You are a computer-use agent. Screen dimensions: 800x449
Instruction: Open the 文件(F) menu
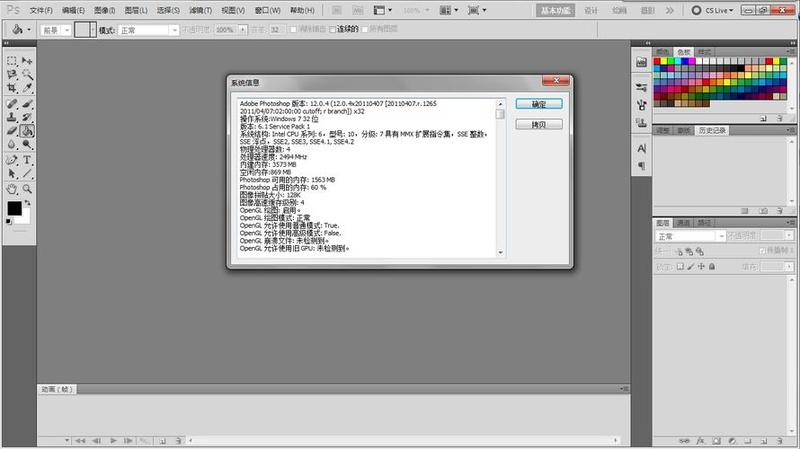click(41, 10)
